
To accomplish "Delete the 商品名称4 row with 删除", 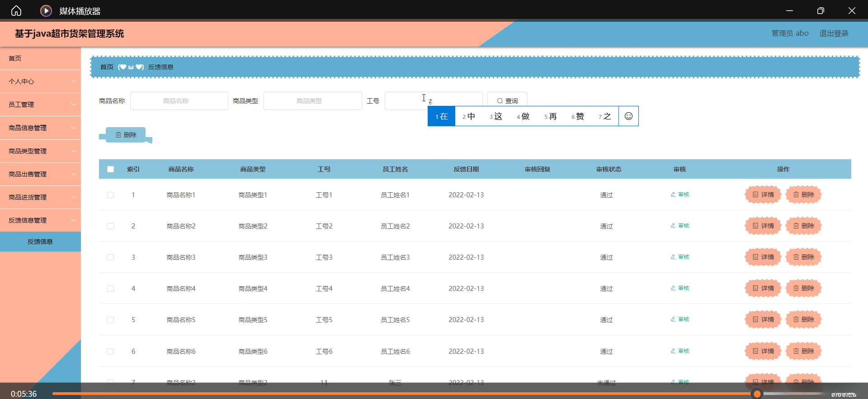I will (803, 288).
